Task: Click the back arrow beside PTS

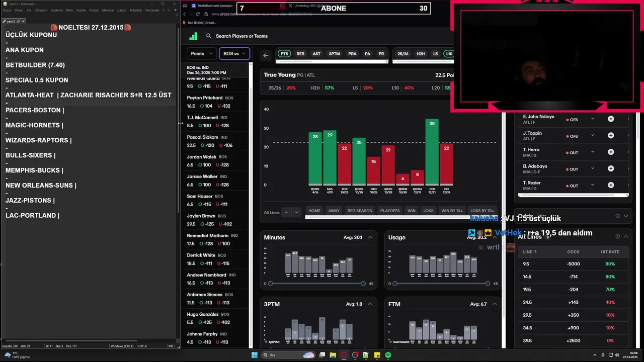Action: [x=266, y=55]
